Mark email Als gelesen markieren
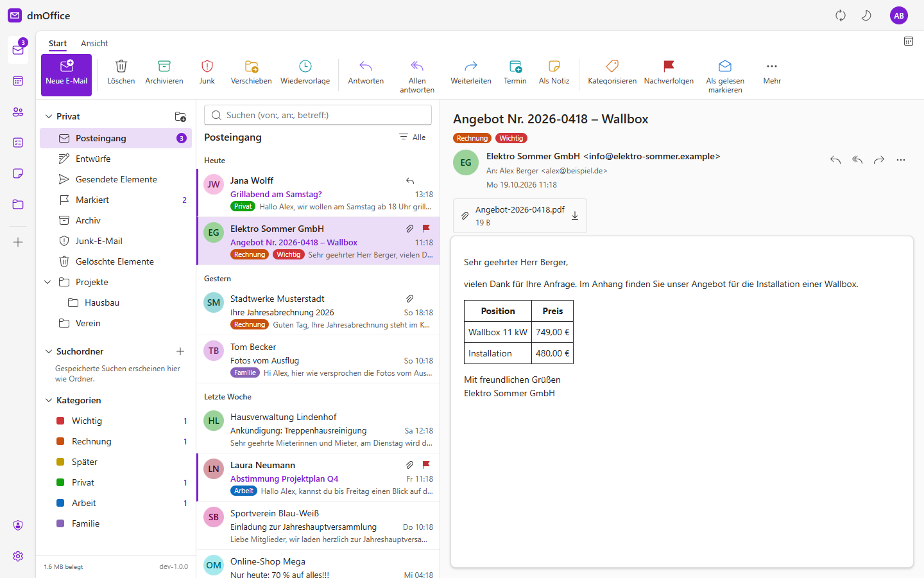The width and height of the screenshot is (924, 578). [x=725, y=76]
